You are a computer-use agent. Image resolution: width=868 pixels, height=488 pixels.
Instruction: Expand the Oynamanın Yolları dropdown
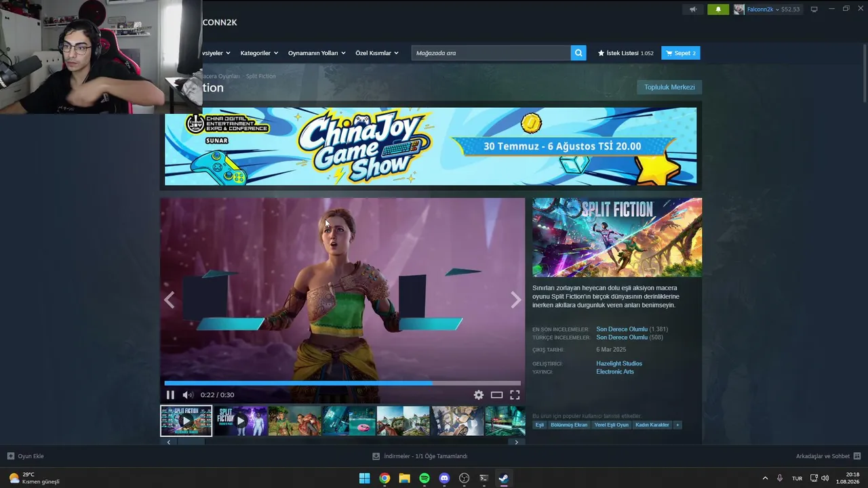pos(317,53)
